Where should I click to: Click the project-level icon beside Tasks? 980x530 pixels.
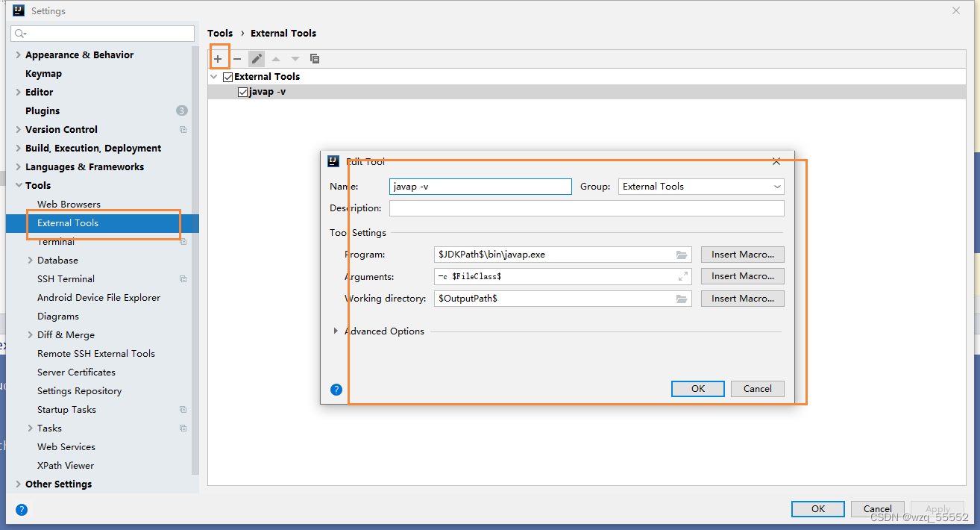[x=183, y=428]
